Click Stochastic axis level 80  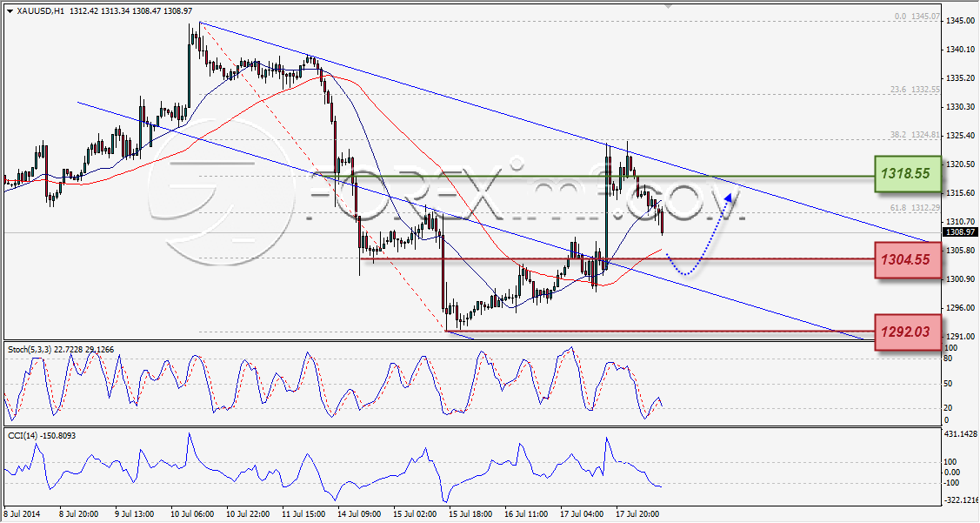click(x=948, y=359)
